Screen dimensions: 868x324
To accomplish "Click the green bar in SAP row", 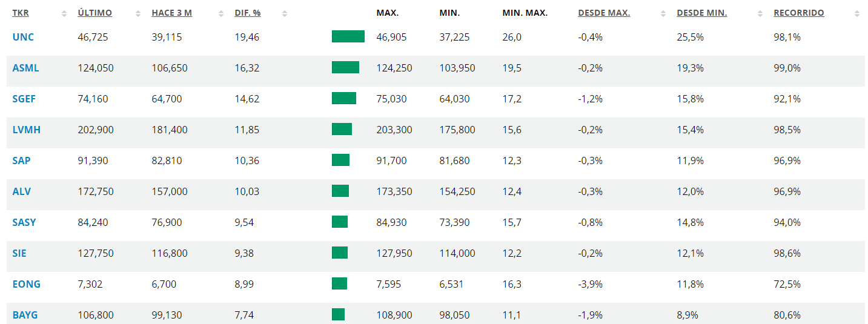I will [x=340, y=160].
